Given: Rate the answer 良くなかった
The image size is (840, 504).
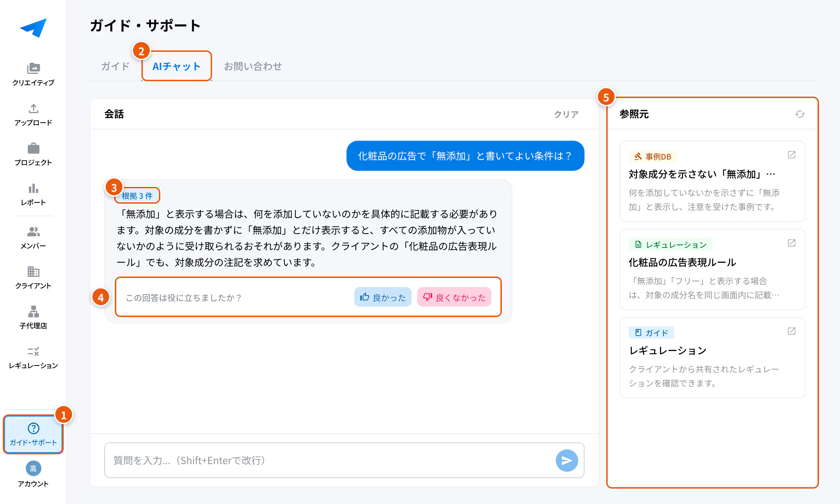Looking at the screenshot, I should 454,297.
